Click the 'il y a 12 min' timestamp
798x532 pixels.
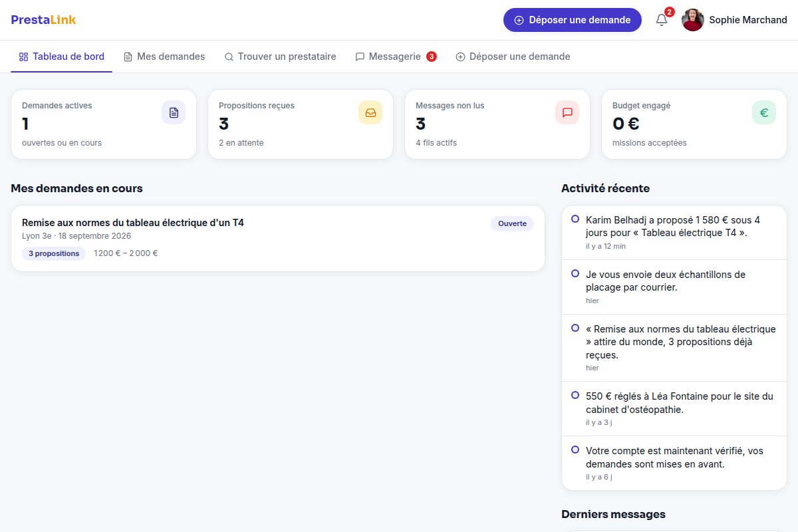pyautogui.click(x=606, y=246)
